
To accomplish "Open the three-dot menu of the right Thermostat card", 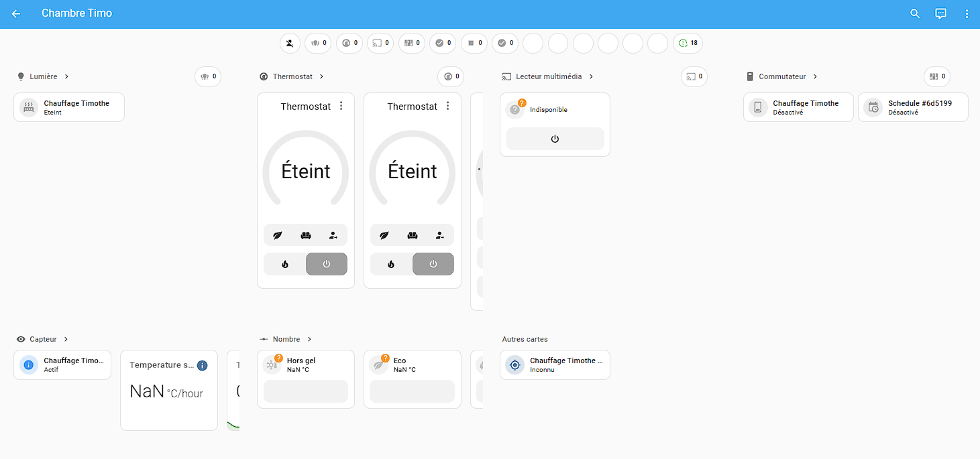I will (448, 106).
